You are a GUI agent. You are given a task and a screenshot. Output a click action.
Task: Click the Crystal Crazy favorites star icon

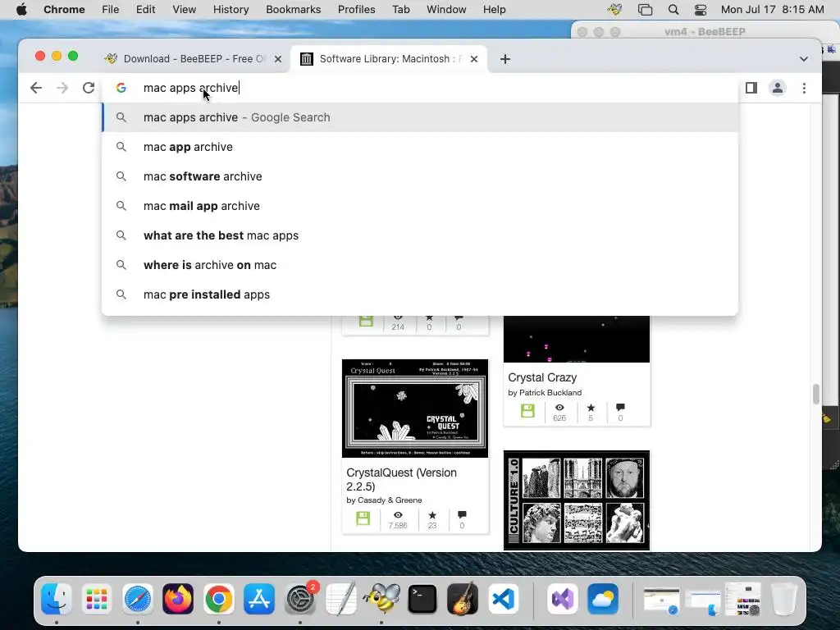tap(591, 408)
